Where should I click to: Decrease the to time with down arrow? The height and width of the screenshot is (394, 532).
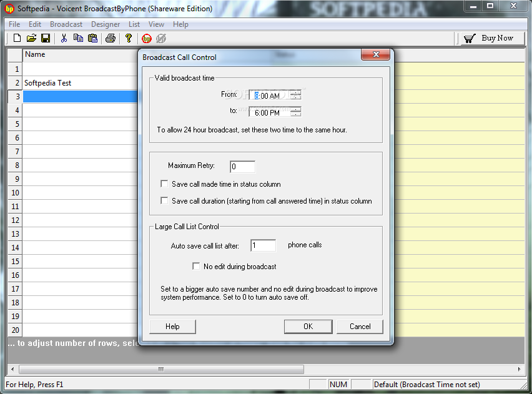pyautogui.click(x=296, y=114)
